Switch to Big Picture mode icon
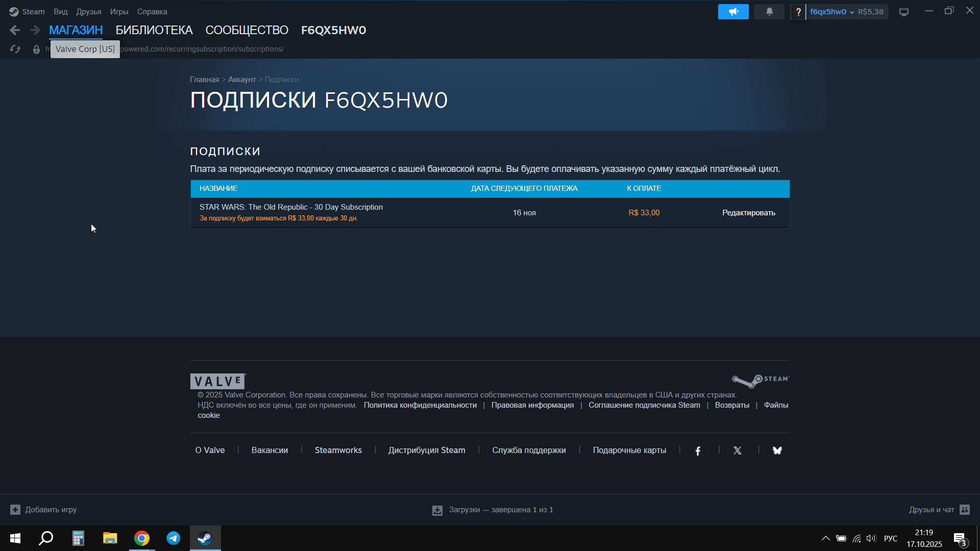980x551 pixels. (904, 12)
